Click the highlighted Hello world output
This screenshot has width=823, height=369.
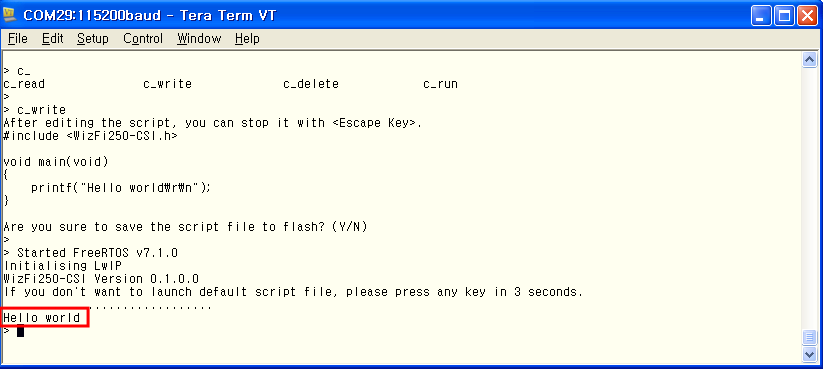click(42, 318)
